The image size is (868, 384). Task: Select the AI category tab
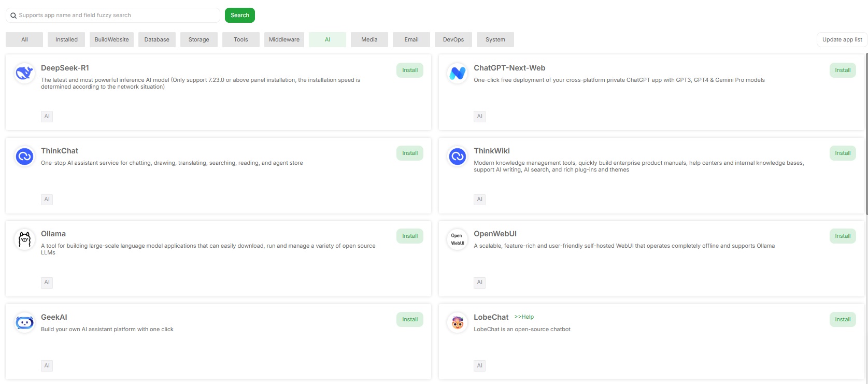coord(328,39)
